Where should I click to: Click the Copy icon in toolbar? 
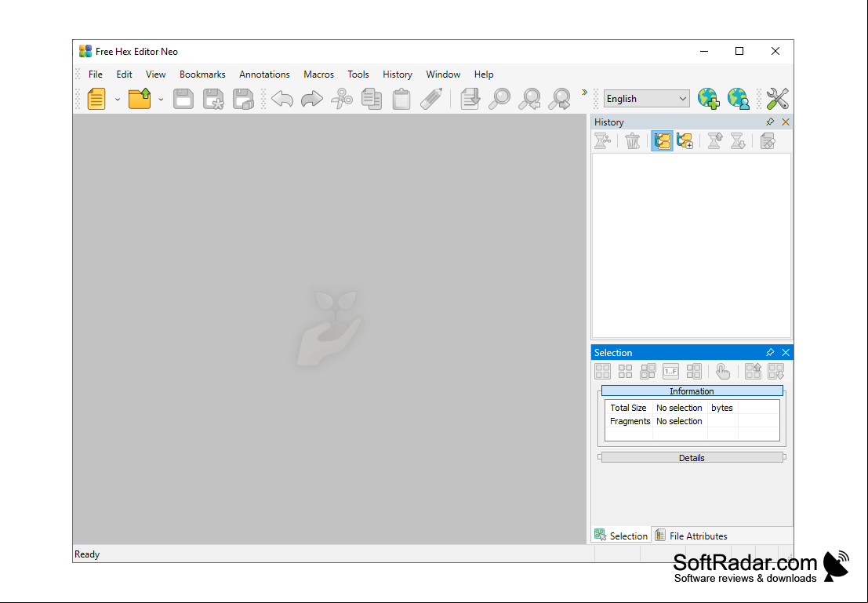pyautogui.click(x=372, y=99)
